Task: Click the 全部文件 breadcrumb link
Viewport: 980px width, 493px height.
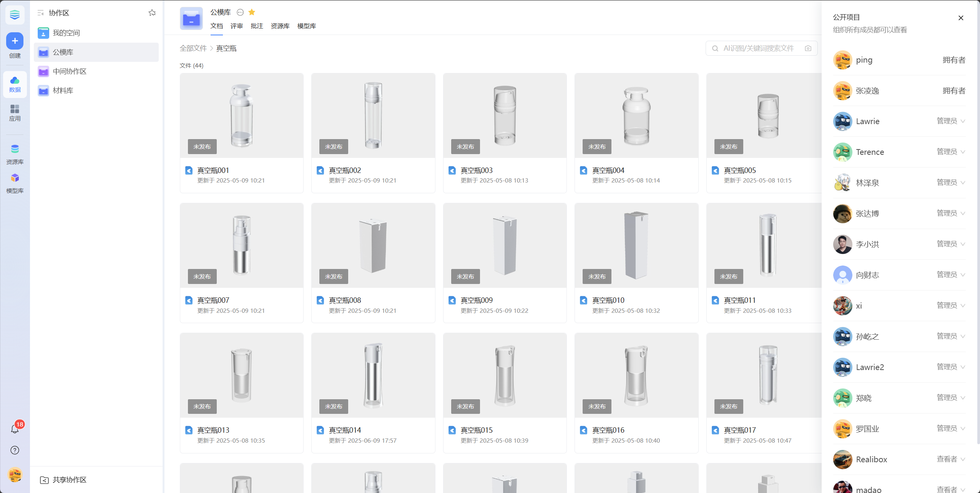Action: tap(193, 48)
